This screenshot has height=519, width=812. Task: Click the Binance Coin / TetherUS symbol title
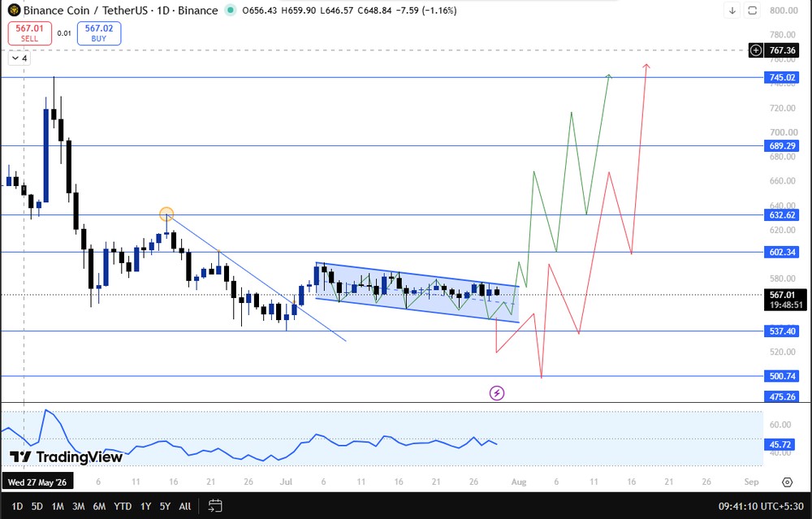coord(121,11)
